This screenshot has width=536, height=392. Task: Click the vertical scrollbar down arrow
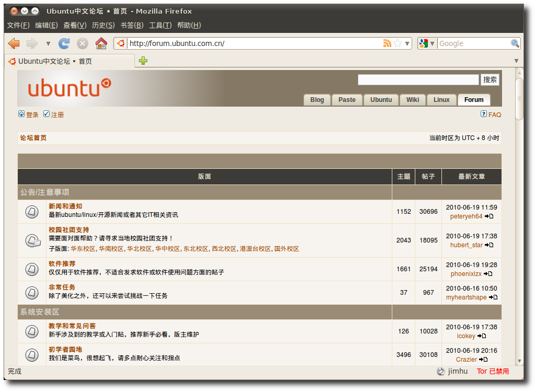(519, 361)
